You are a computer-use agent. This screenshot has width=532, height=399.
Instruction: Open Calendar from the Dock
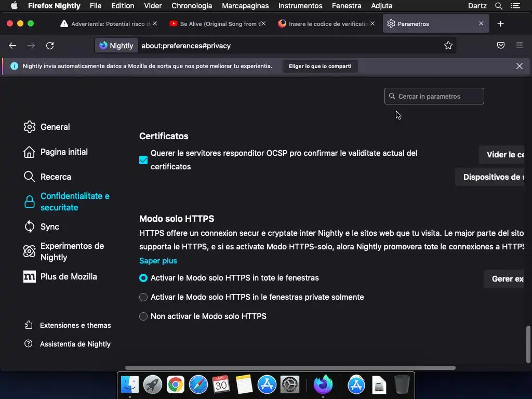[x=221, y=385]
